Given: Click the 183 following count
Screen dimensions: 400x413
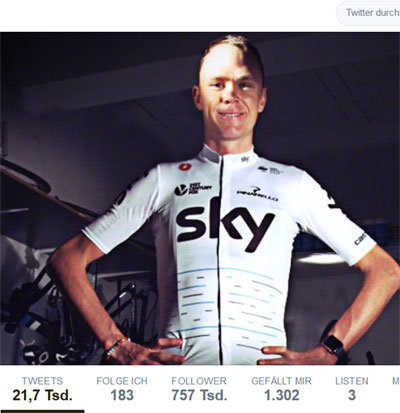Looking at the screenshot, I should (x=122, y=395).
